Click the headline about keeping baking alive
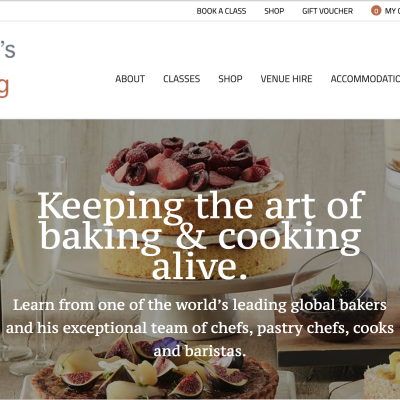Image resolution: width=400 pixels, height=400 pixels. click(201, 235)
